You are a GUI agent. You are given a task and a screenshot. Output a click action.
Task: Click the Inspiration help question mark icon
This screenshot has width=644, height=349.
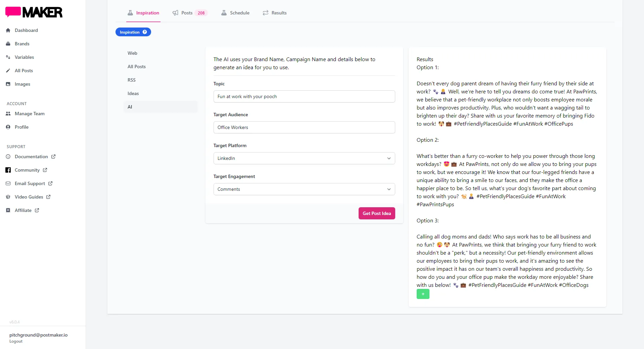145,32
